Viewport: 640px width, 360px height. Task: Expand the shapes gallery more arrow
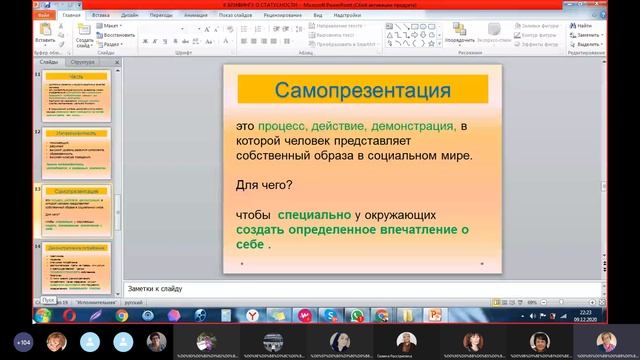point(439,44)
